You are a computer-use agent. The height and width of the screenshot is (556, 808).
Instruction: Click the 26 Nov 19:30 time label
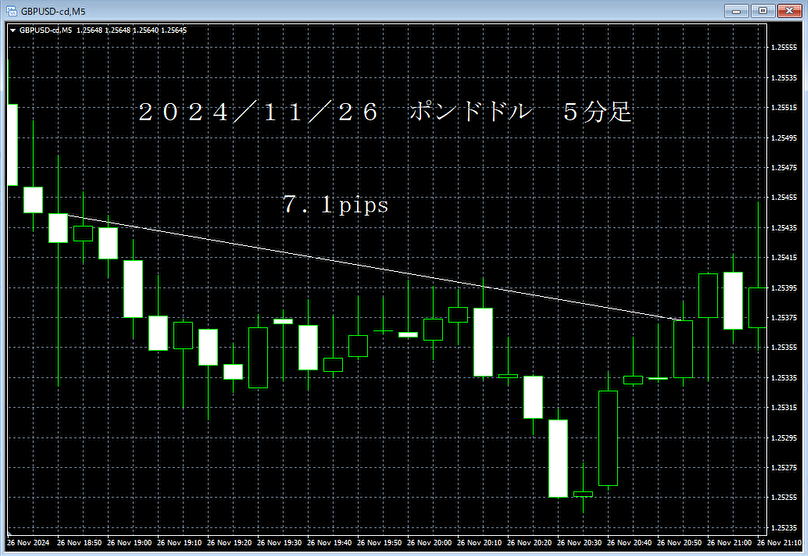tap(279, 543)
